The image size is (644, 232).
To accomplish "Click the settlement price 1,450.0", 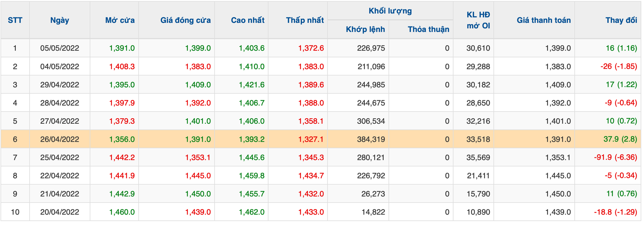I will [x=558, y=194].
